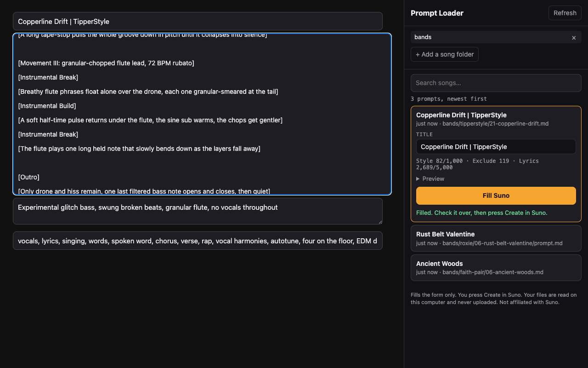
Task: Click the 06-rust-belt-valentine/prompt.md path
Action: (x=503, y=243)
